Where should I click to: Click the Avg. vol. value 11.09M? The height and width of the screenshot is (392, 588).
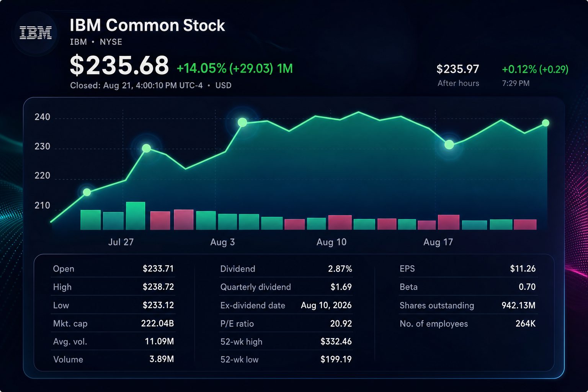(159, 341)
